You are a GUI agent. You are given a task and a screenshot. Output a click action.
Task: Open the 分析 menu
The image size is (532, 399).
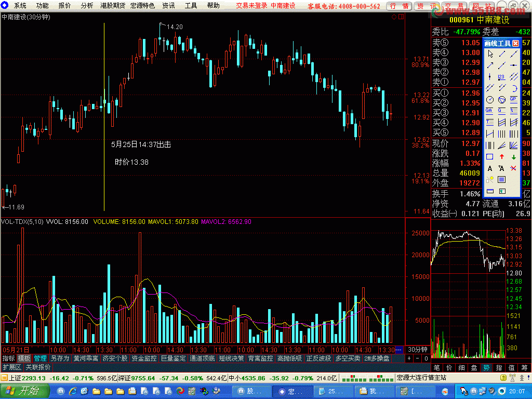tap(87, 5)
